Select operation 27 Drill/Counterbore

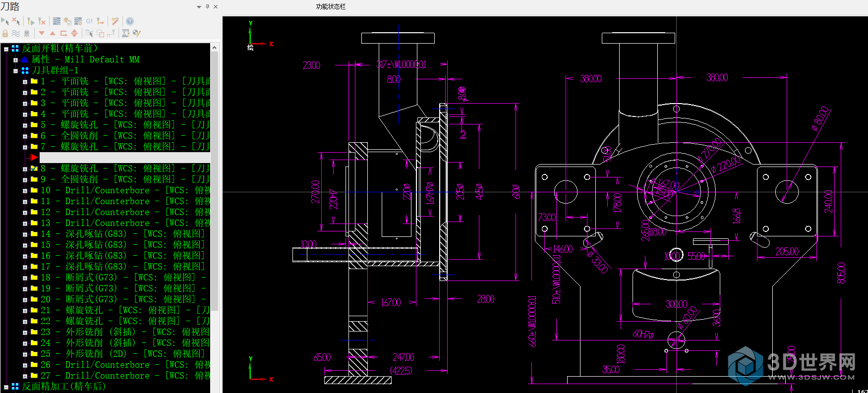[125, 376]
